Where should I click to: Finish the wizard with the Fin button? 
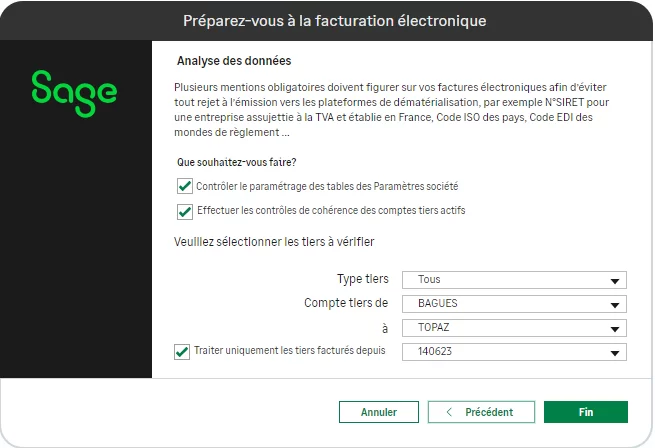click(x=585, y=412)
